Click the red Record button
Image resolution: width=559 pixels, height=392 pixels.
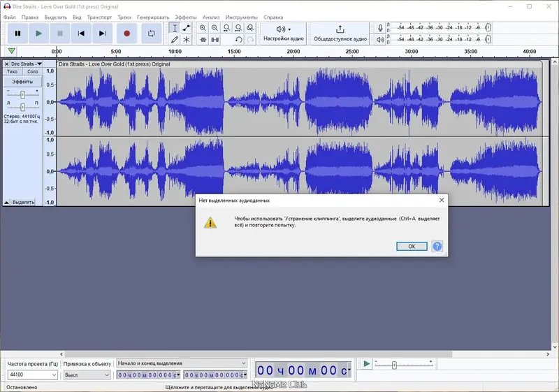click(x=126, y=33)
